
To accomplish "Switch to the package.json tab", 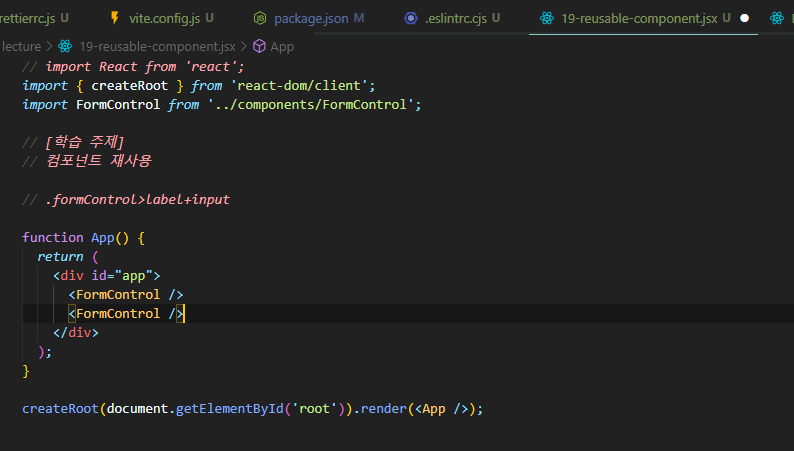I will (x=311, y=18).
